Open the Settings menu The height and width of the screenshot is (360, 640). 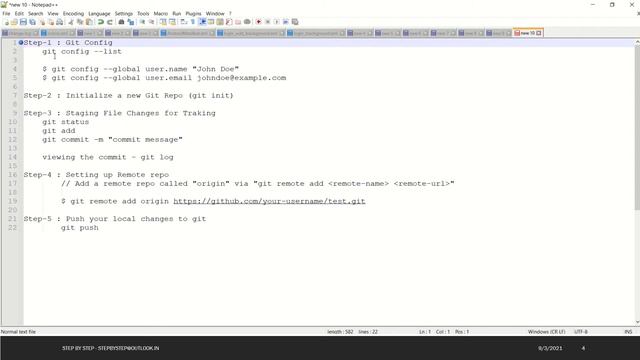coord(124,13)
